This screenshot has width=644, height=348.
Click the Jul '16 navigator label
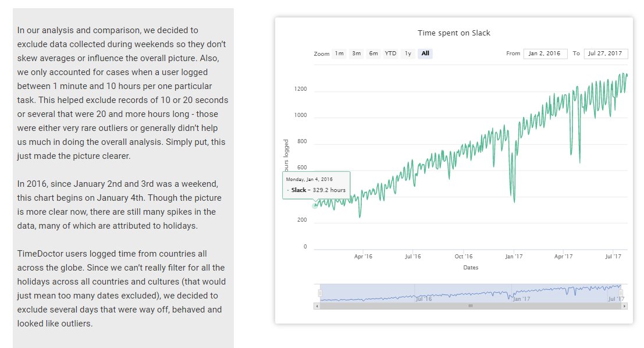click(x=424, y=299)
